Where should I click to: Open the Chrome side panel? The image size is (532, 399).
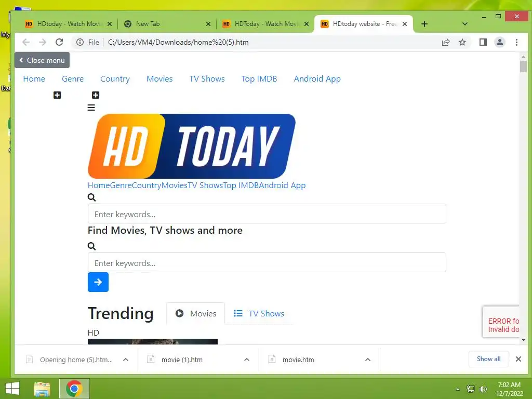pyautogui.click(x=483, y=42)
